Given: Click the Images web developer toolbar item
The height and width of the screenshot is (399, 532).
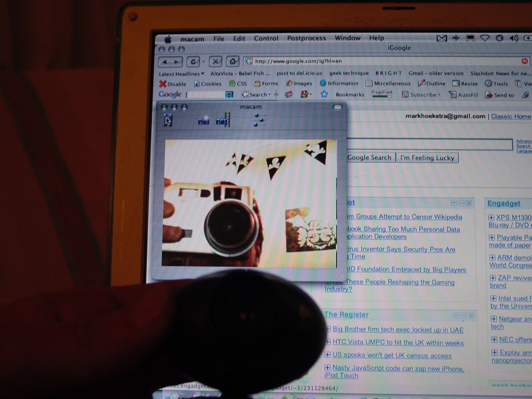Looking at the screenshot, I should (299, 84).
